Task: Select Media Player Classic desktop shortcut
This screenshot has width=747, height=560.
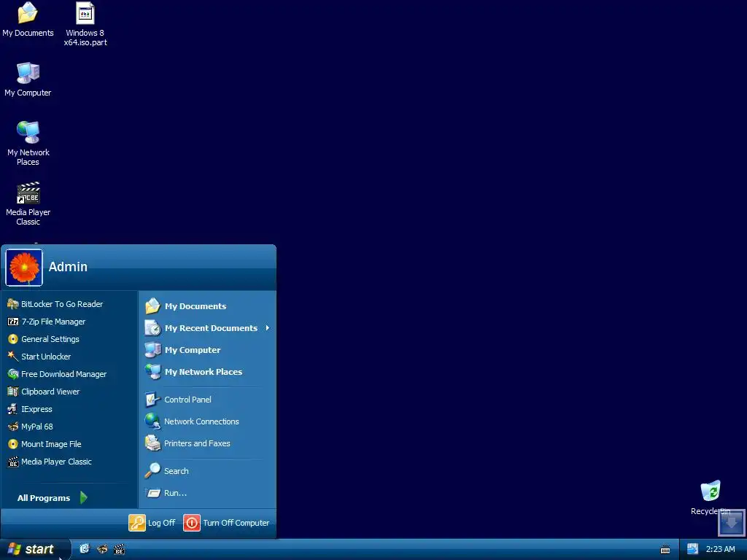Action: (x=28, y=203)
